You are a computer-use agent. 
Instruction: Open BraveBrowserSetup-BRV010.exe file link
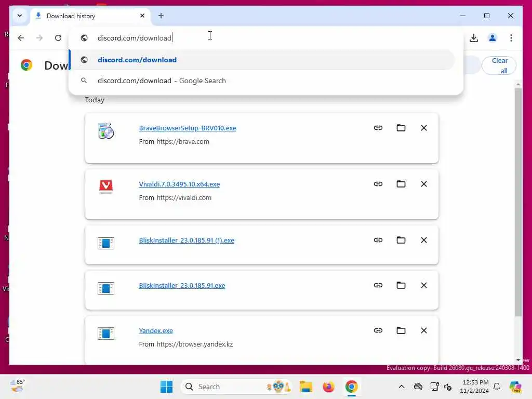[x=187, y=128]
